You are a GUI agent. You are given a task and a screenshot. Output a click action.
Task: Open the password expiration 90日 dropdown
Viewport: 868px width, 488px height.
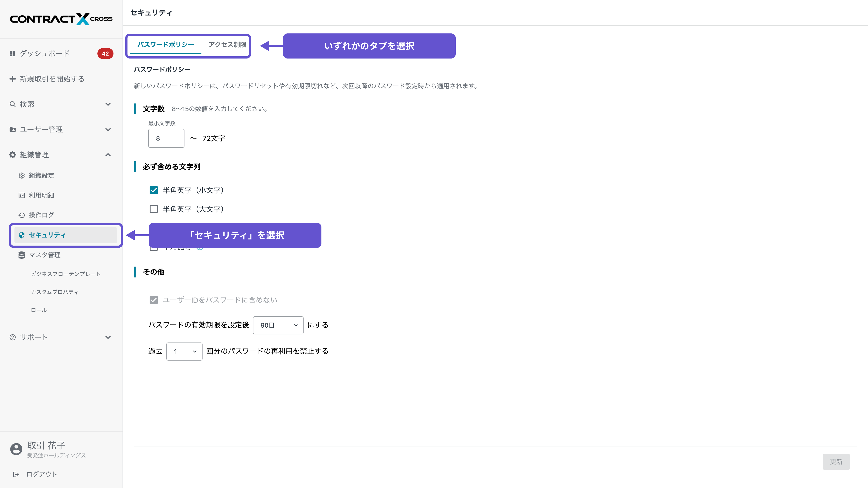[x=278, y=325]
